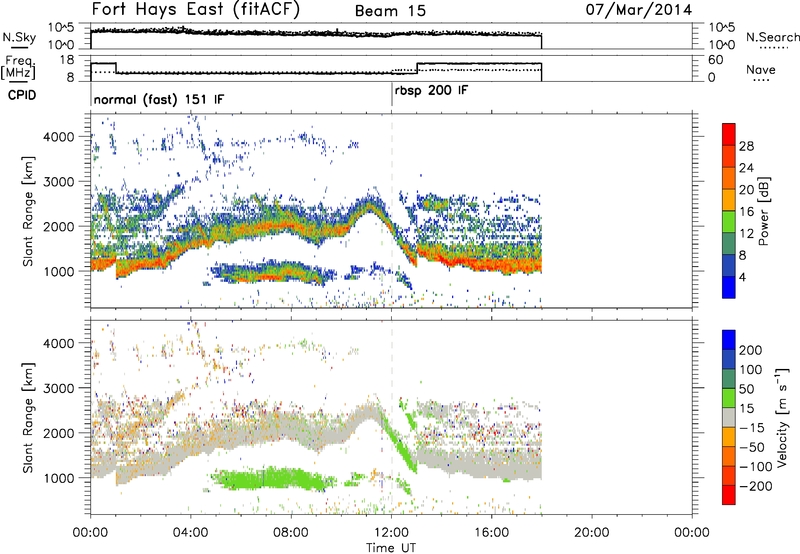Click the '1000' tick on velocity plot

59,478
